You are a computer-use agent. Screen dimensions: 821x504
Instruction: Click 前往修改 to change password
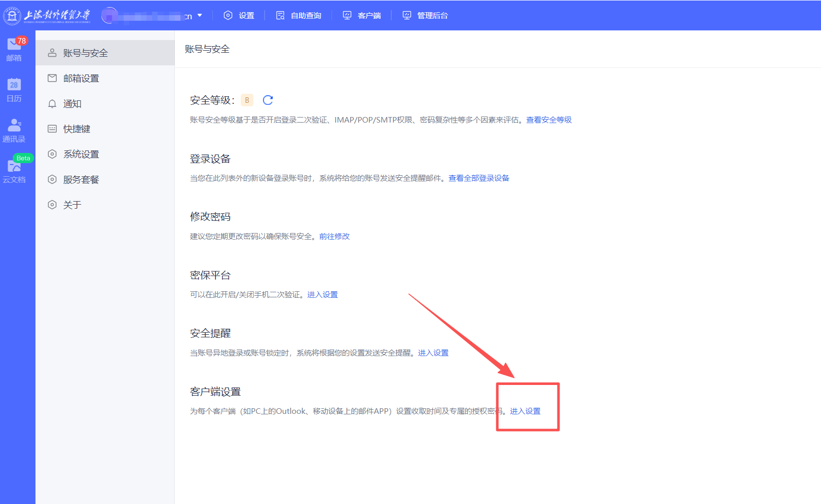pos(334,237)
